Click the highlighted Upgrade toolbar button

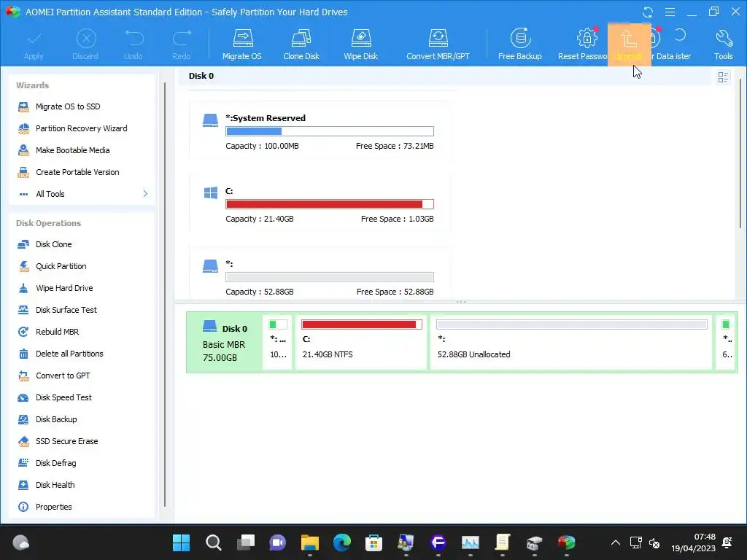tap(629, 44)
